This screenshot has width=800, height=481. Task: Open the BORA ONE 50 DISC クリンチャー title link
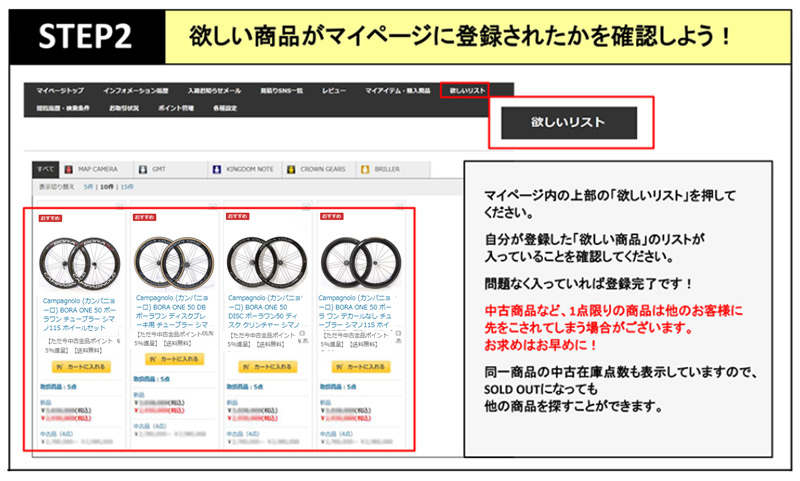tap(265, 311)
